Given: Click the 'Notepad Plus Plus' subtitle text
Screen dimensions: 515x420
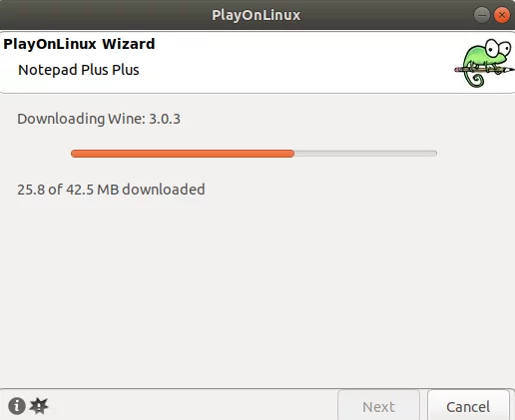Looking at the screenshot, I should point(79,70).
